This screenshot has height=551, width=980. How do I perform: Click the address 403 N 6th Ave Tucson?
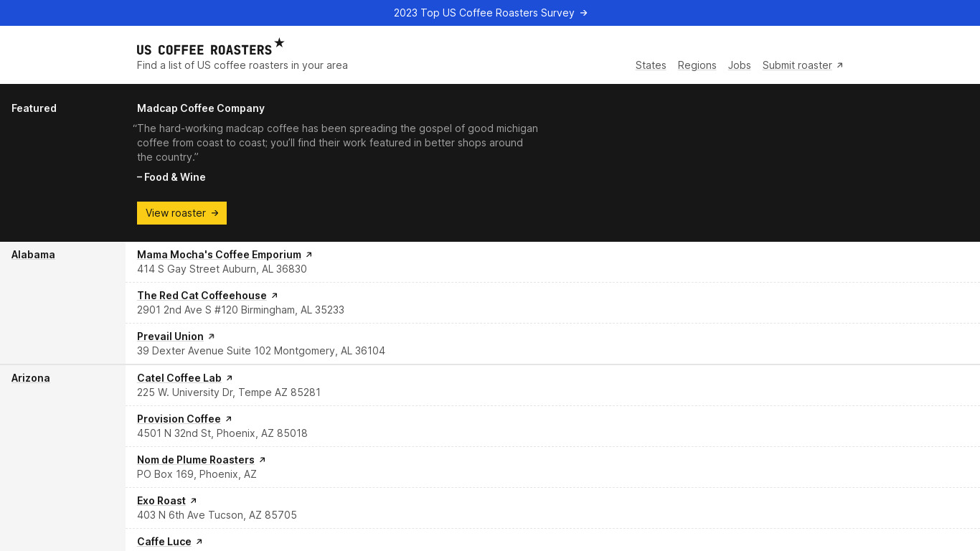tap(217, 515)
